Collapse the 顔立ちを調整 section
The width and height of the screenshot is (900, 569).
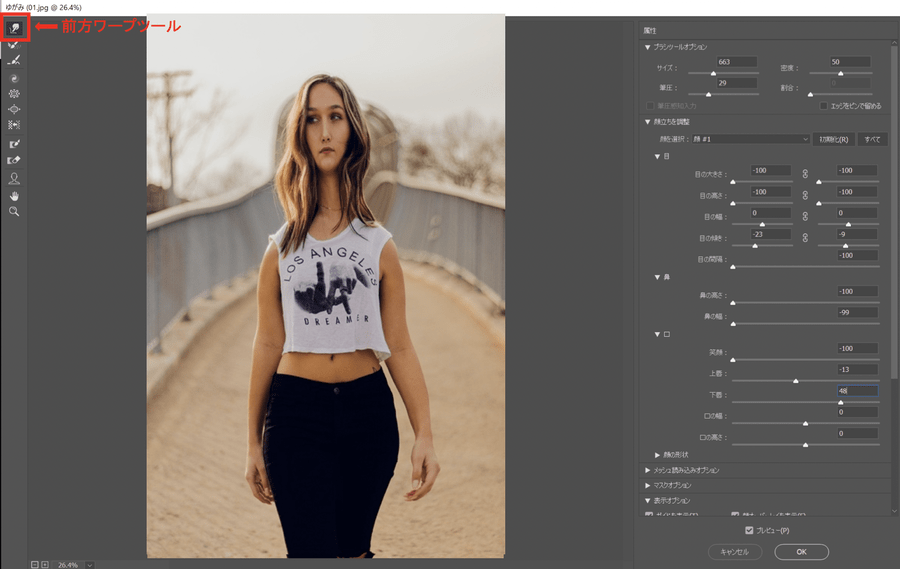647,122
